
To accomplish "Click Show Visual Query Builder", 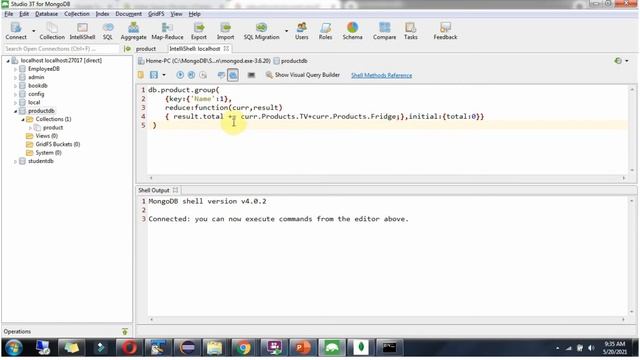I will point(302,75).
